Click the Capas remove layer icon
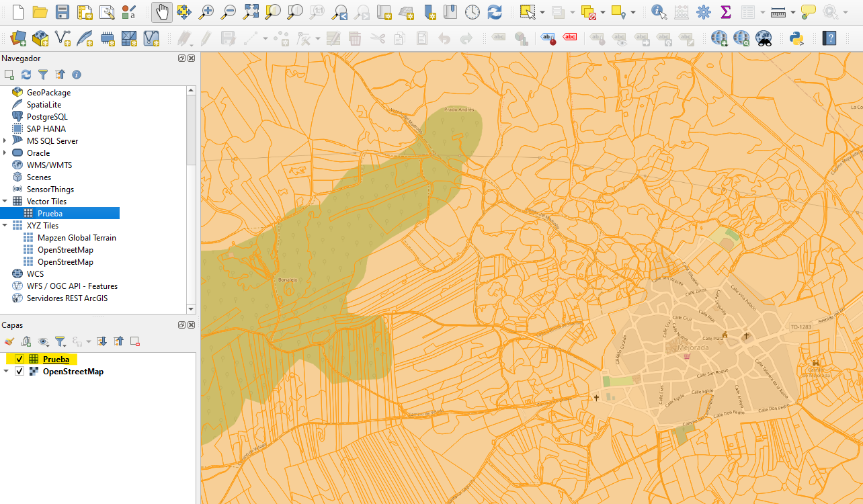Viewport: 863px width, 504px height. 135,341
